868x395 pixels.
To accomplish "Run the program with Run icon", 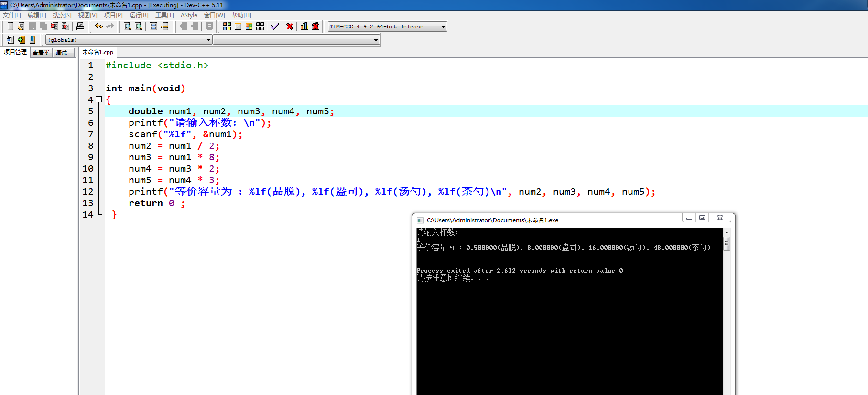I will [x=238, y=26].
